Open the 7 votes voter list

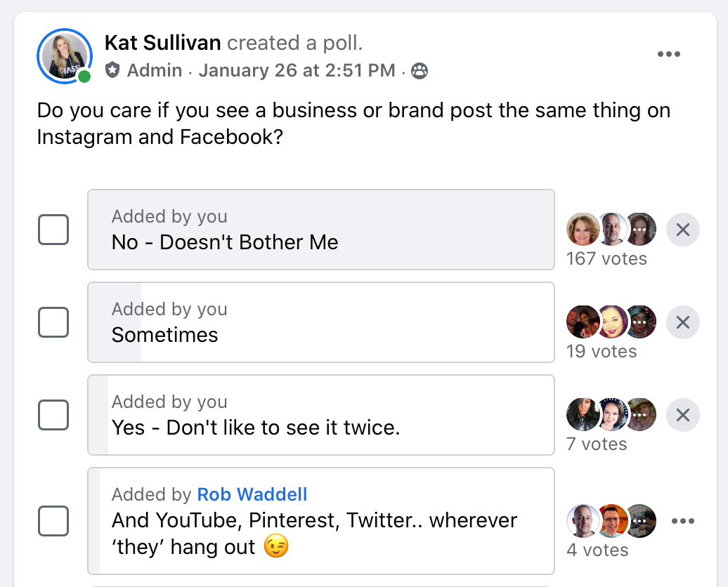[597, 444]
